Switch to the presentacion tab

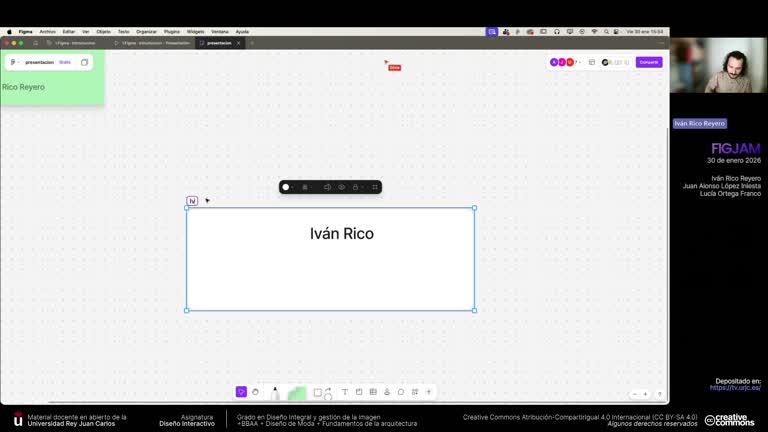pyautogui.click(x=218, y=43)
